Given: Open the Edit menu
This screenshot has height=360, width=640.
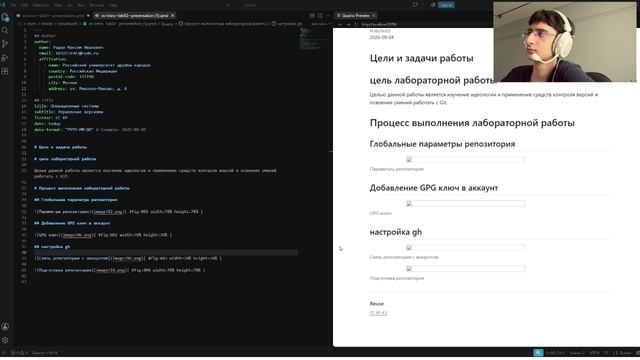Looking at the screenshot, I should (24, 5).
